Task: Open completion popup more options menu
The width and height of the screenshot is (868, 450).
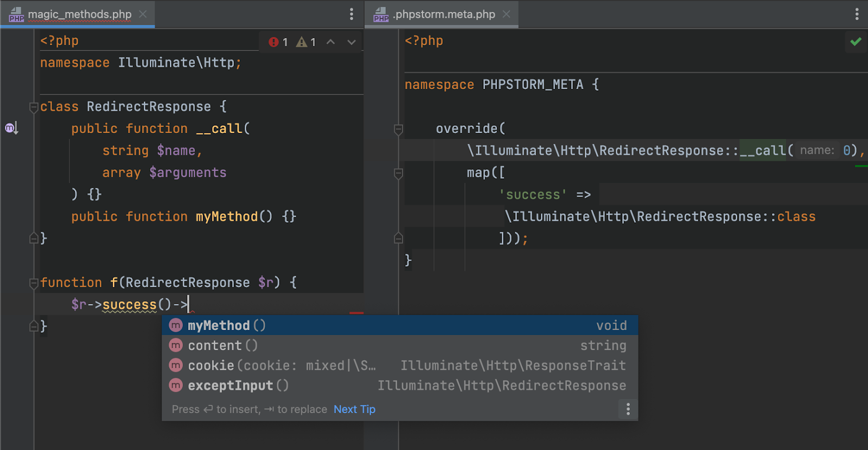Action: point(628,409)
